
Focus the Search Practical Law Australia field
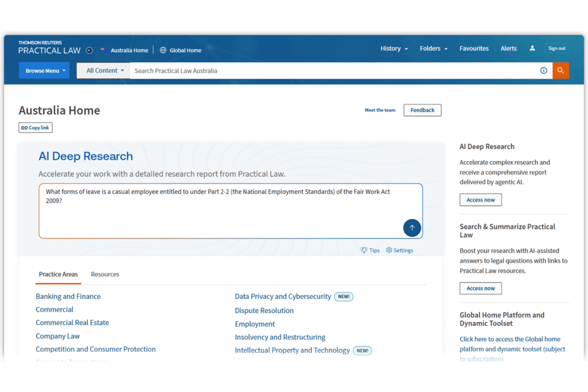(x=334, y=70)
